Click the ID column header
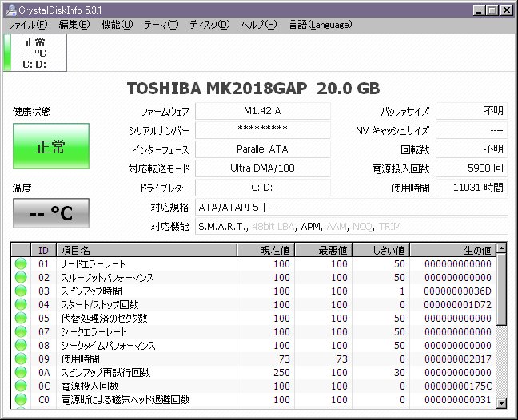Screen dimensions: 518x420 click(x=44, y=250)
